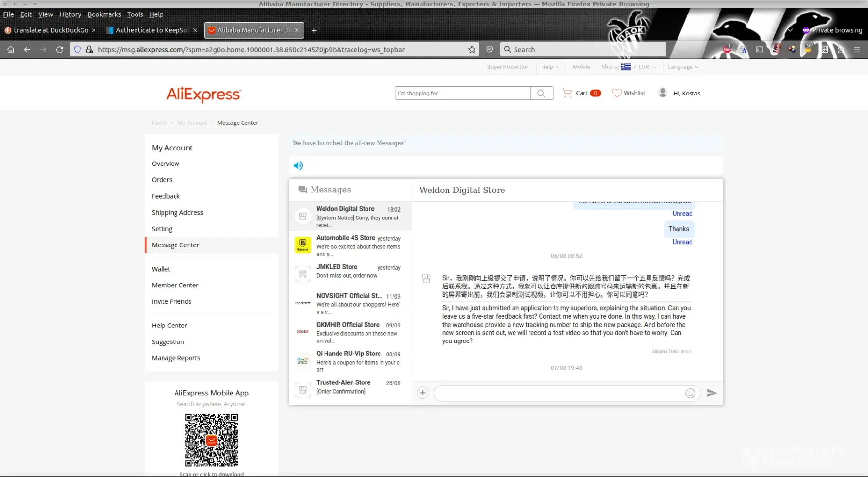Viewport: 868px width, 477px height.
Task: Expand the Language dropdown
Action: coord(682,67)
